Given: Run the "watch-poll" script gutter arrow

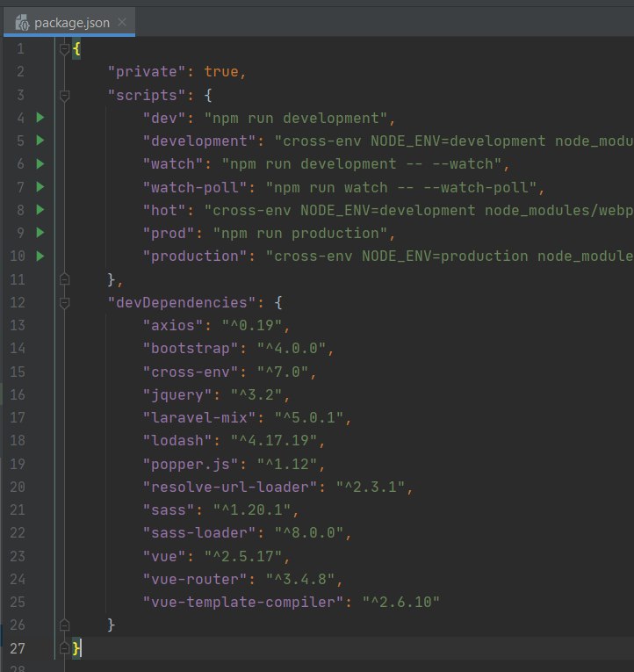Looking at the screenshot, I should pyautogui.click(x=40, y=187).
